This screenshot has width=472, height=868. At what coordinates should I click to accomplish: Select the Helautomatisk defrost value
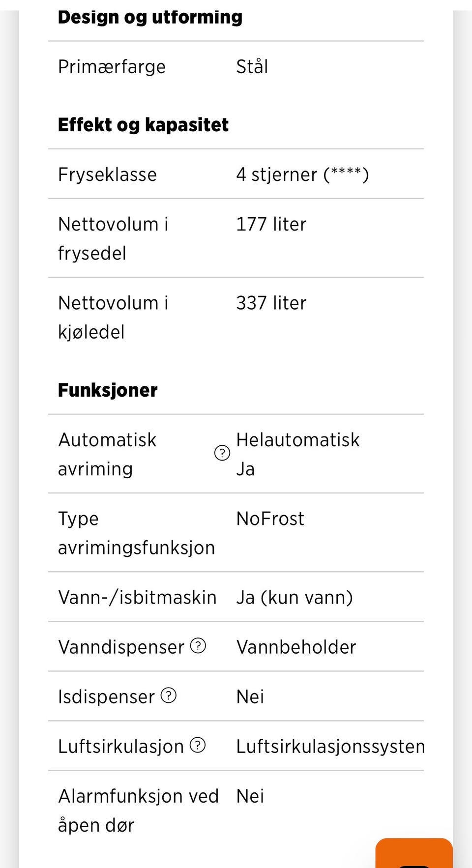pyautogui.click(x=298, y=440)
